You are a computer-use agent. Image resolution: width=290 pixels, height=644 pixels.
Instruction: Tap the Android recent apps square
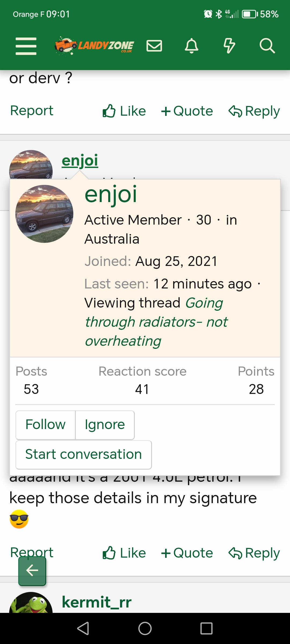pyautogui.click(x=206, y=628)
